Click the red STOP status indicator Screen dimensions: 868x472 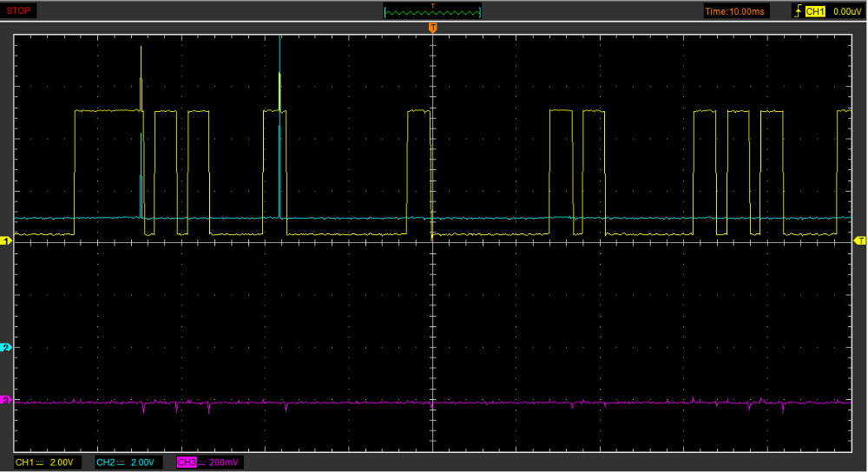coord(18,11)
